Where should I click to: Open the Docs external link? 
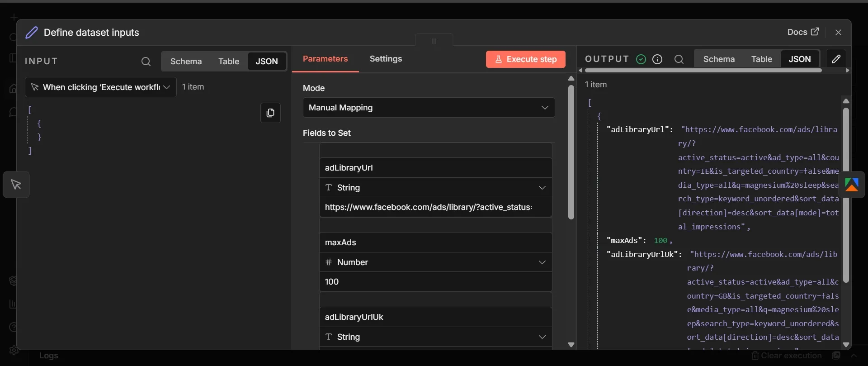pos(803,32)
